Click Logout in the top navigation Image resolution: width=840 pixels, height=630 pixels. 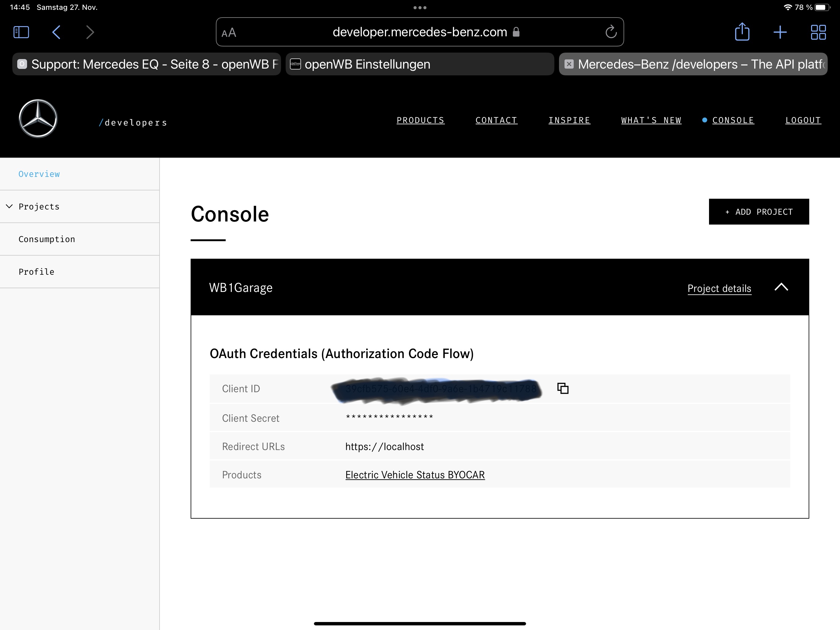(x=803, y=121)
